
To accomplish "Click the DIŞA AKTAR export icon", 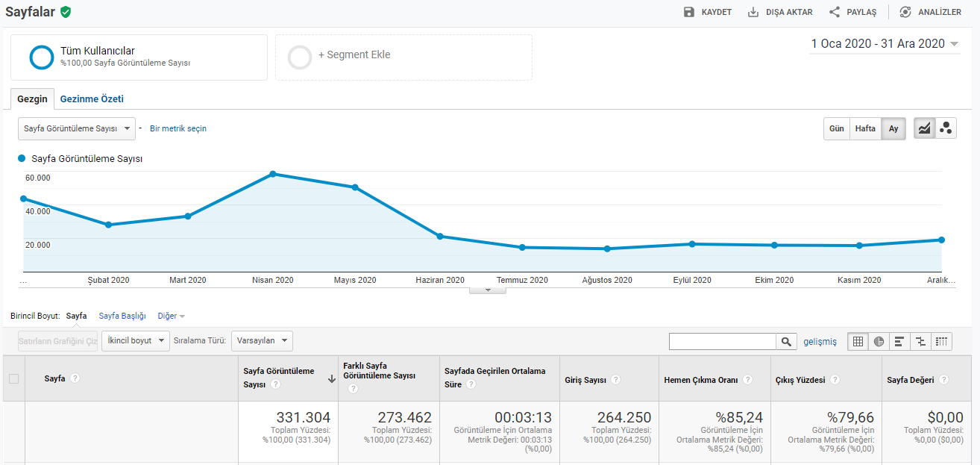I will coord(753,12).
